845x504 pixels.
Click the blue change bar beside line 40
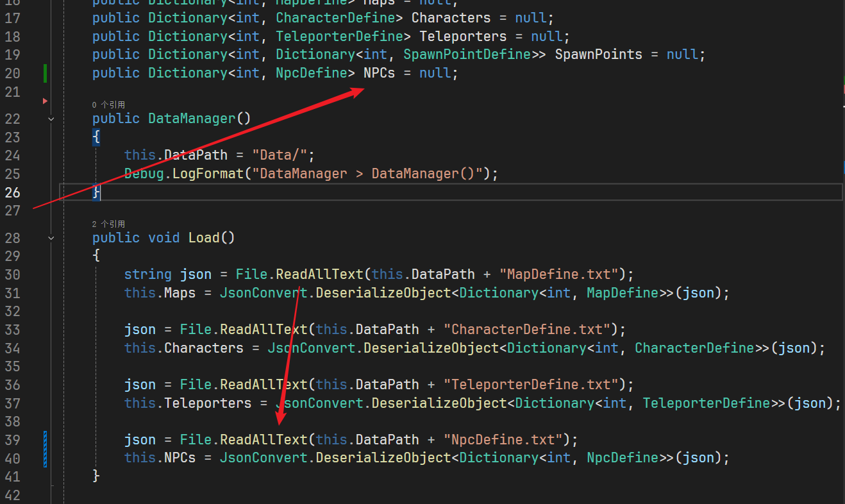click(46, 458)
